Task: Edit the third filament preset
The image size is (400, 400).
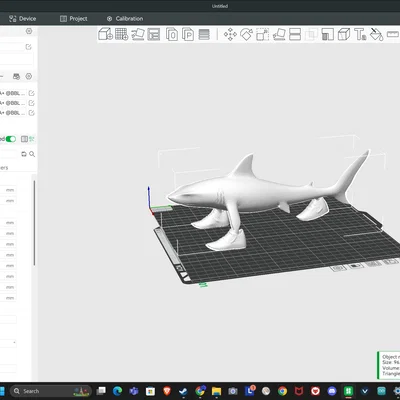Action: click(31, 113)
